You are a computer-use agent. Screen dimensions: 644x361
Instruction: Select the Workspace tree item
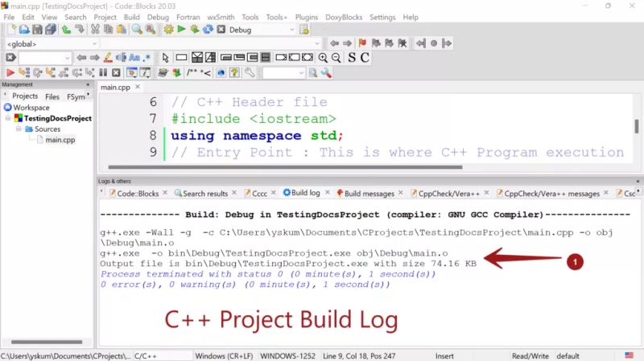coord(31,108)
